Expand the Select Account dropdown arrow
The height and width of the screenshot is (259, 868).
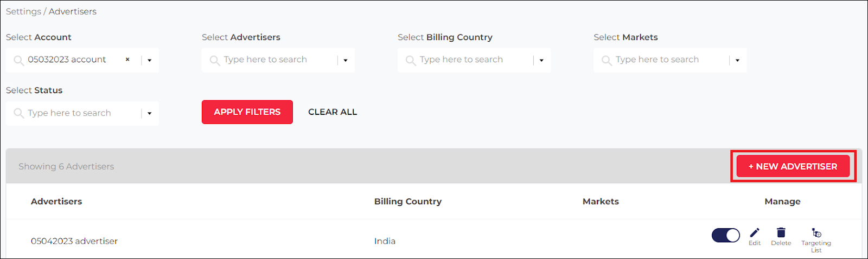coord(150,60)
